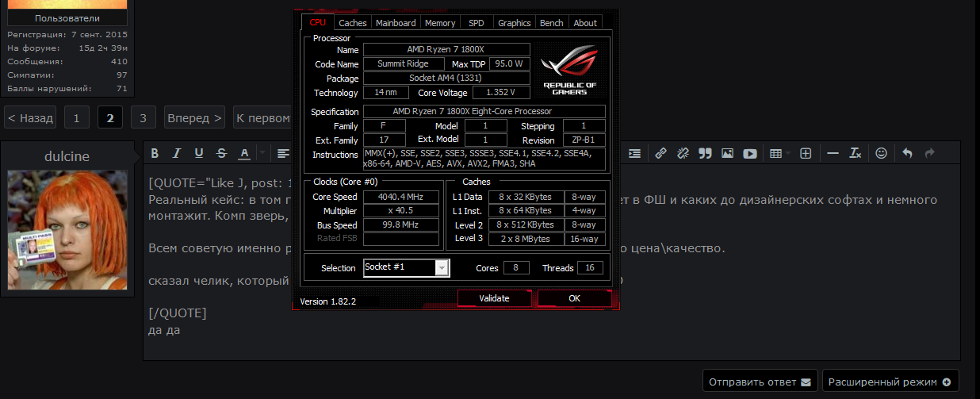Click the Cores value 8
This screenshot has height=399, width=980.
[516, 268]
